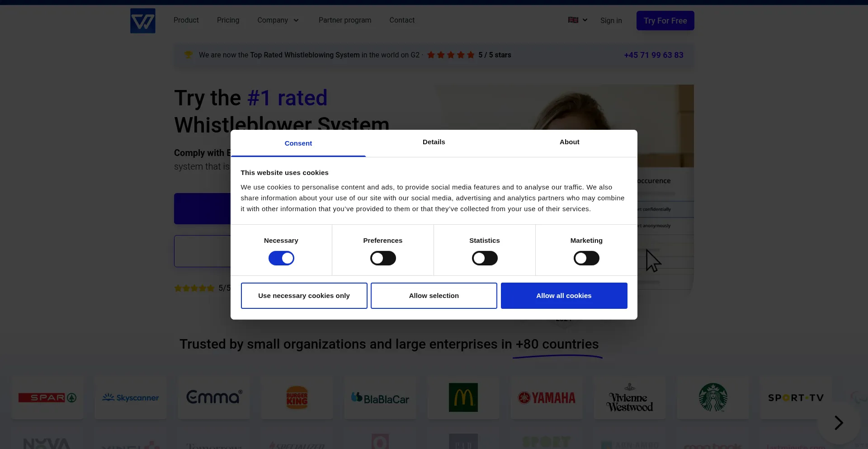Switch to the Details tab in cookie dialog
The image size is (868, 449).
pyautogui.click(x=434, y=143)
